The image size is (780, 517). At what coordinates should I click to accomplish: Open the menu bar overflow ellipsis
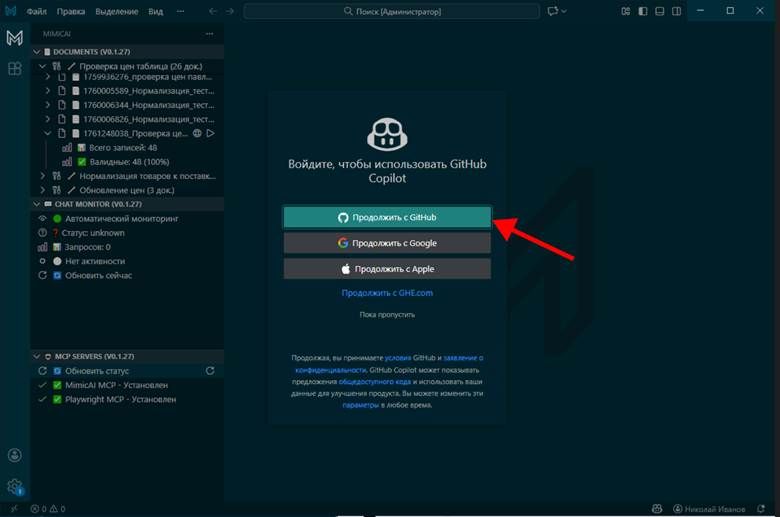coord(180,11)
